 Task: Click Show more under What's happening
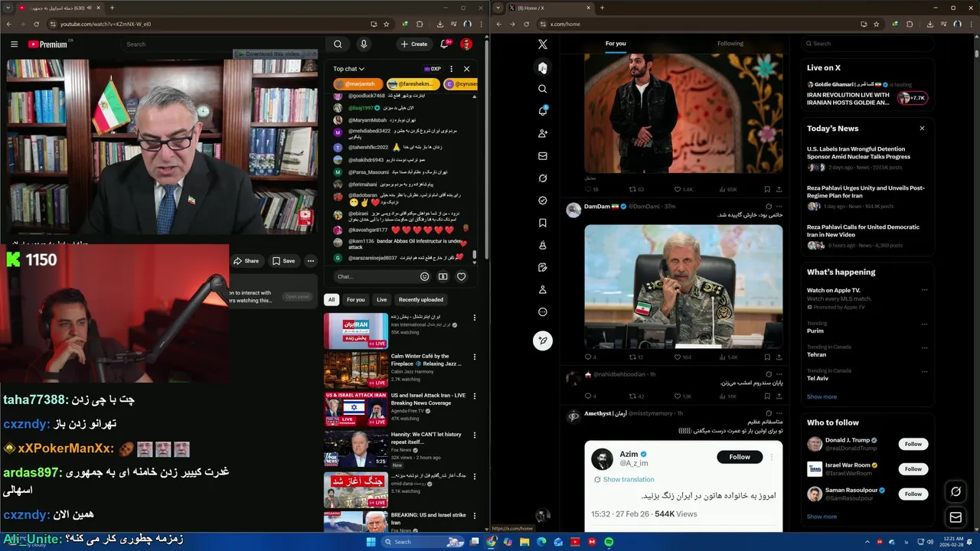click(822, 396)
